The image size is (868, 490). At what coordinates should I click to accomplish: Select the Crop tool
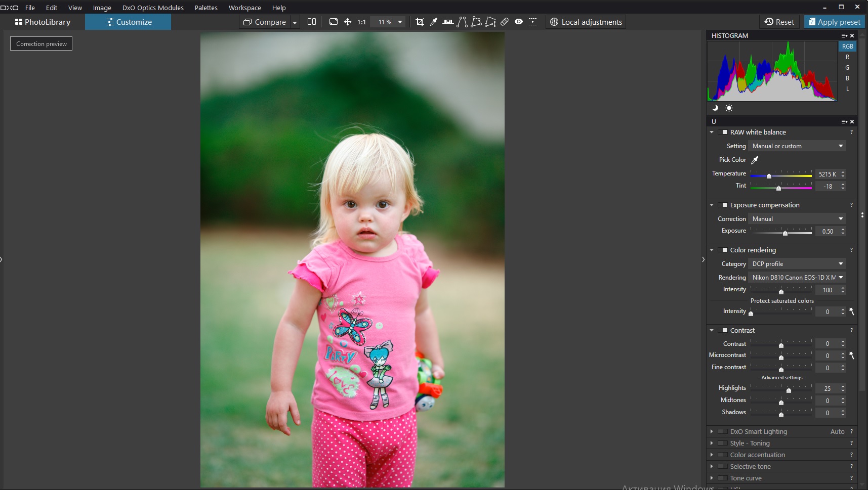(x=420, y=22)
